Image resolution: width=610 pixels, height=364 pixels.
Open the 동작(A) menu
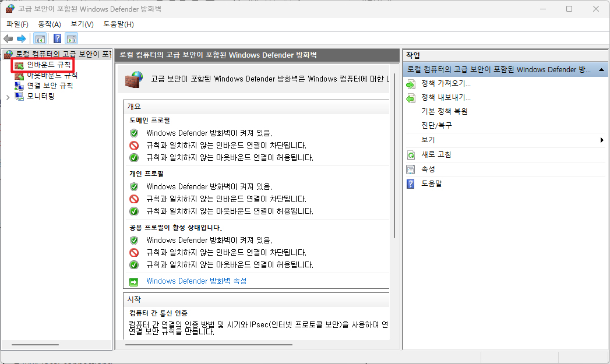tap(50, 24)
